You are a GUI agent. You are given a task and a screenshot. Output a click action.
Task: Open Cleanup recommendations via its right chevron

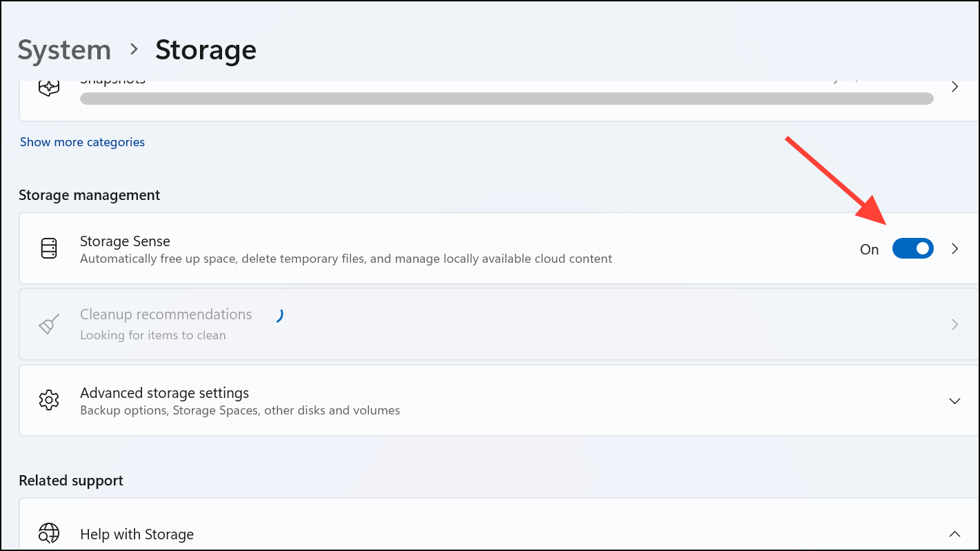(955, 324)
